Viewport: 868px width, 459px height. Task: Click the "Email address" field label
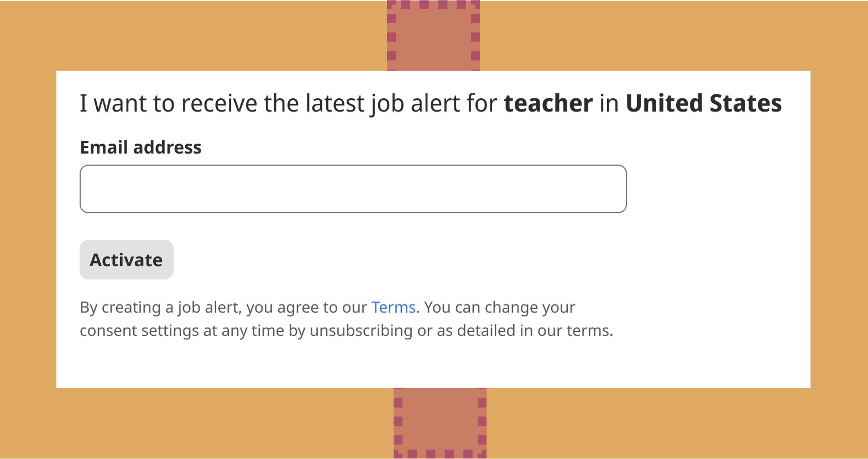(140, 147)
